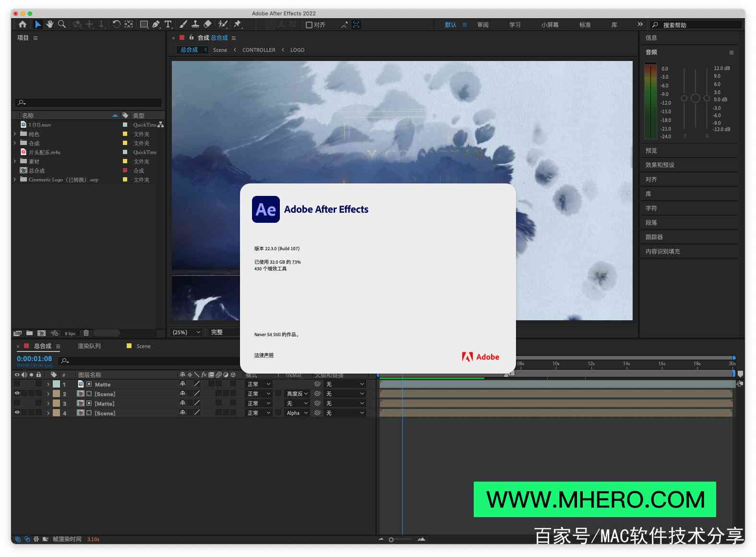This screenshot has height=557, width=756.
Task: Click the current time 0:00:01:08 display
Action: click(x=34, y=359)
